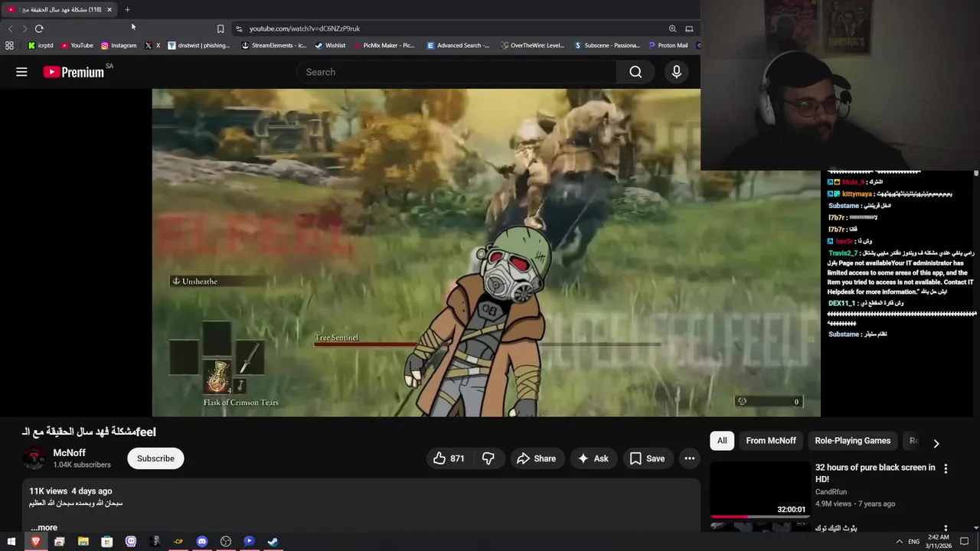Open the zoom magnifier icon in address bar

click(x=672, y=28)
